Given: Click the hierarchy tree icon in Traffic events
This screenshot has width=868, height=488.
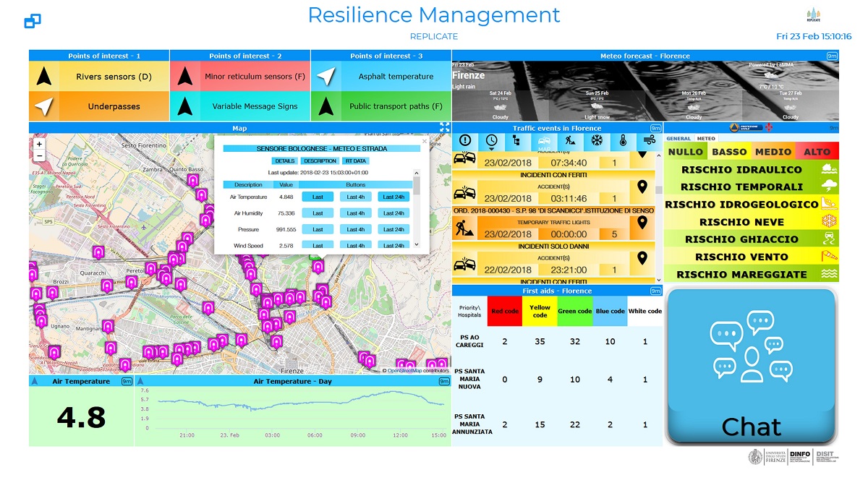Looking at the screenshot, I should click(517, 140).
